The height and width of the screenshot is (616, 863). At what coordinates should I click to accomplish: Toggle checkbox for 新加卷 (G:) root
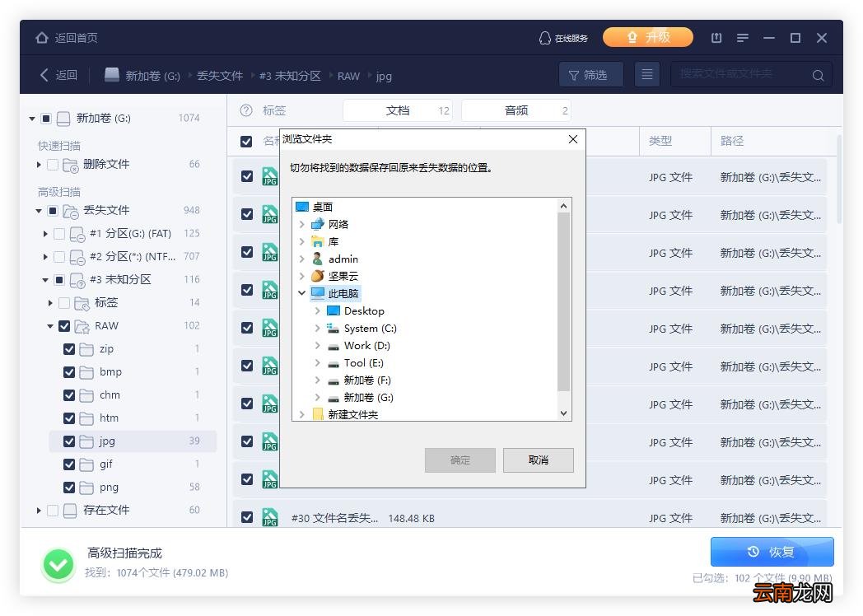(46, 119)
